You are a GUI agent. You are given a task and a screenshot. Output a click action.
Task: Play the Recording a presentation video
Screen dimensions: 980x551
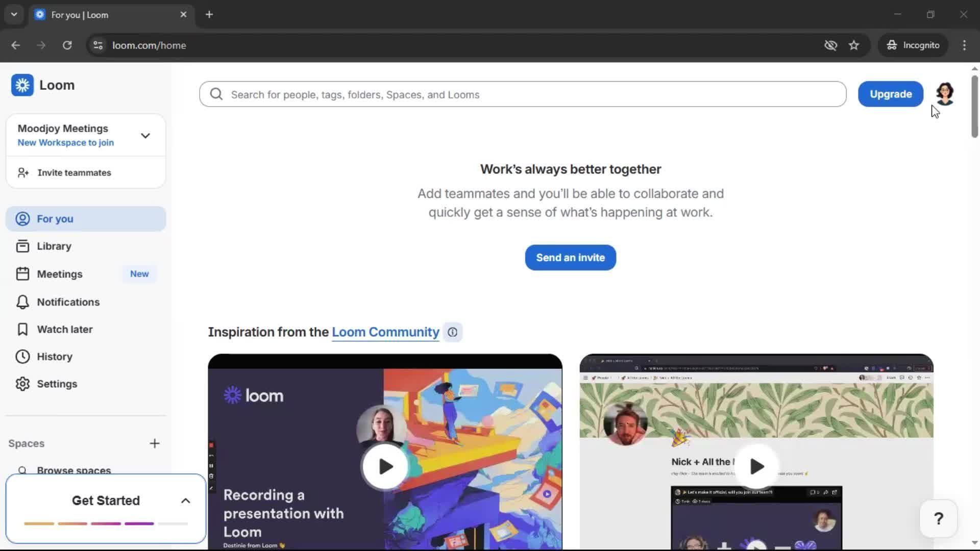point(385,466)
